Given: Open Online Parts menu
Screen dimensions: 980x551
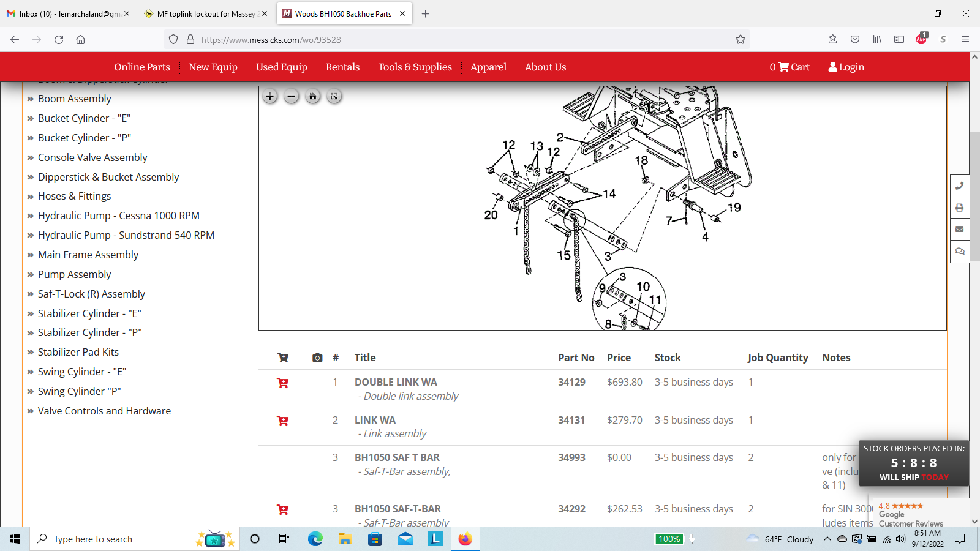Looking at the screenshot, I should (x=142, y=67).
